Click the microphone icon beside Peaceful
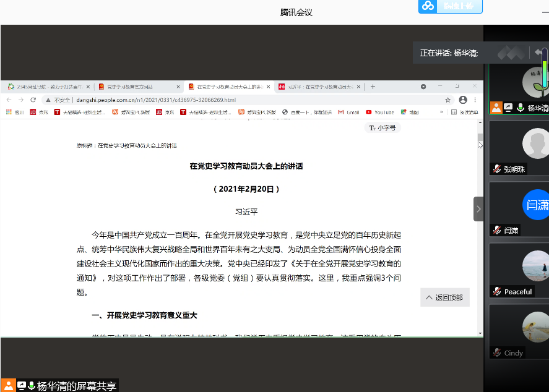The width and height of the screenshot is (549, 392). click(496, 291)
